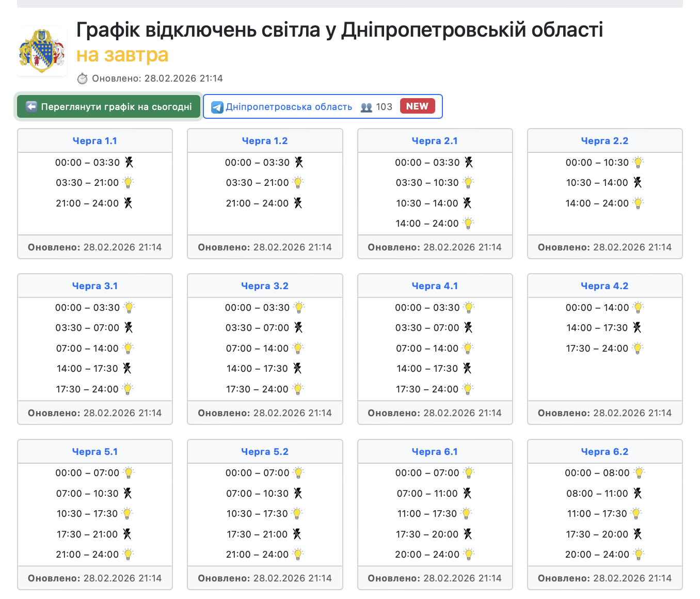The image size is (700, 599).
Task: Click outage icon for 14:00 – 17:30 in Черга 4.2
Action: tap(638, 328)
